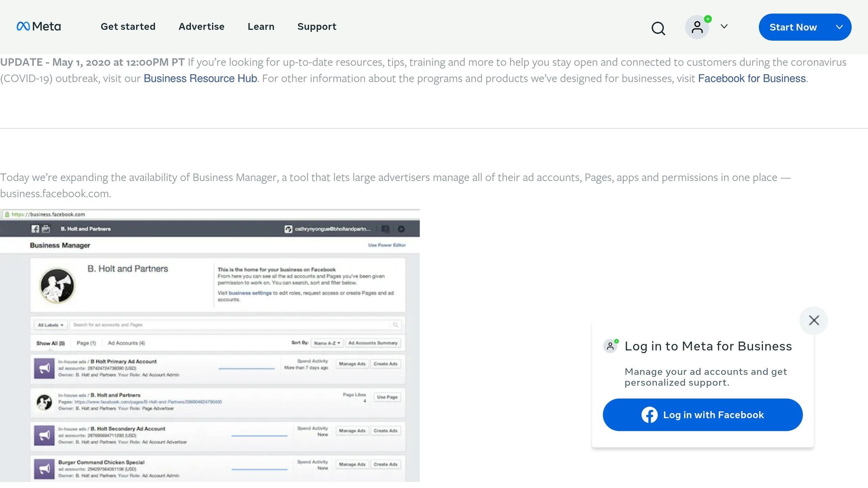Click the magnifier icon in ad search field
Image resolution: width=868 pixels, height=488 pixels.
click(395, 325)
